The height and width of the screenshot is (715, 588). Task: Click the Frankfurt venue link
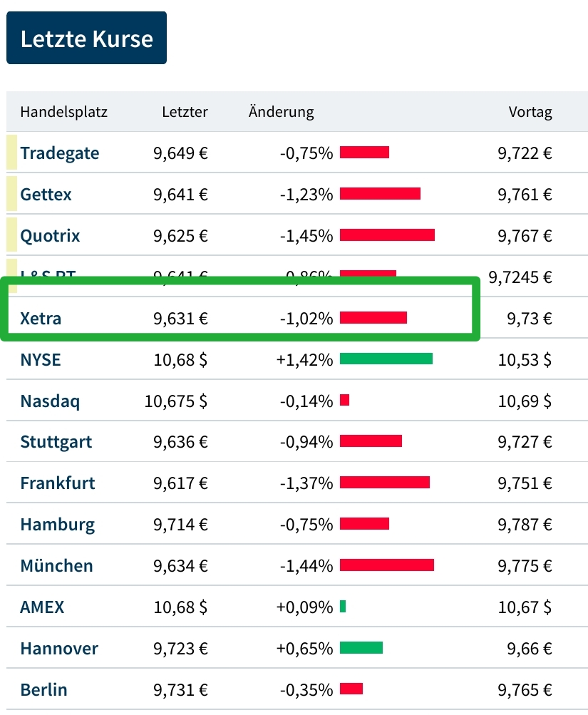coord(57,483)
